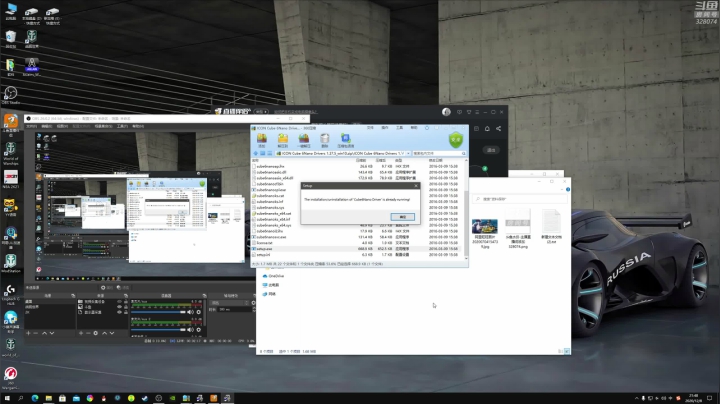Close the Setup error dialog with X
This screenshot has width=720, height=404.
(416, 185)
